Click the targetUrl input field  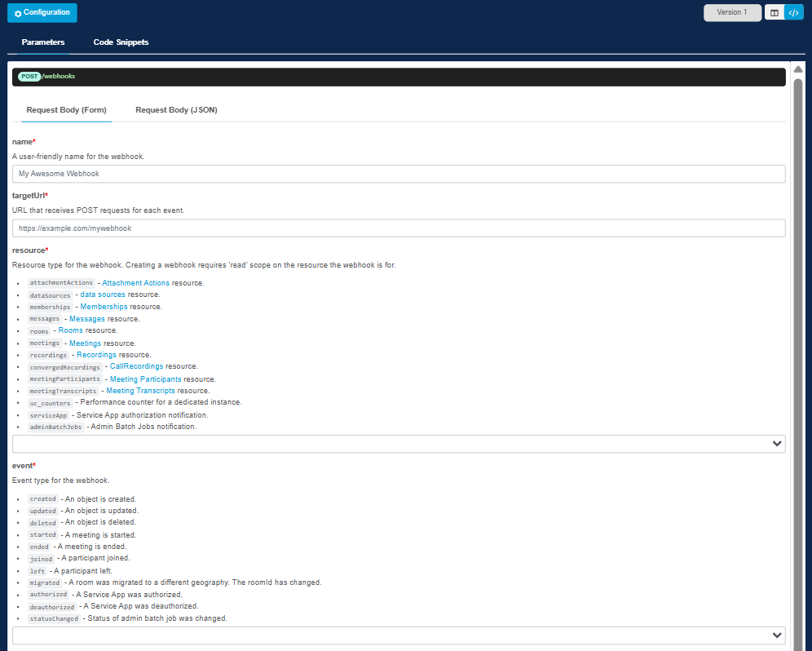(x=399, y=228)
